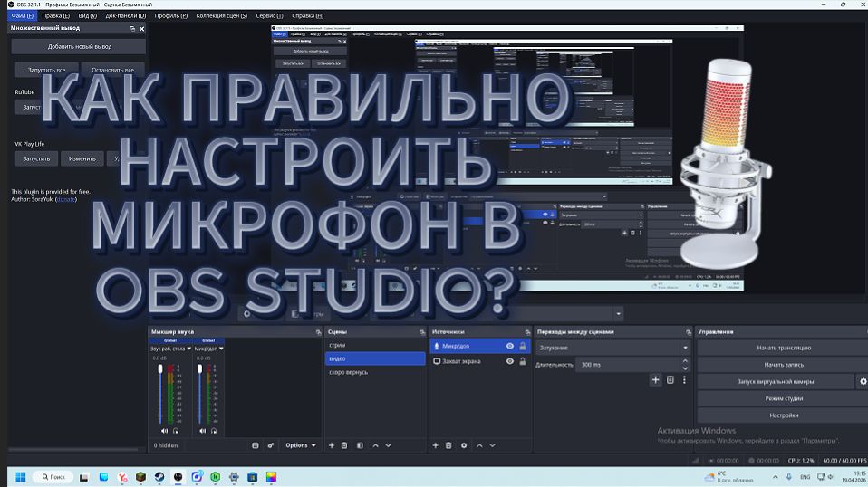Open the Док-панели menu
This screenshot has width=868, height=487.
pyautogui.click(x=126, y=16)
